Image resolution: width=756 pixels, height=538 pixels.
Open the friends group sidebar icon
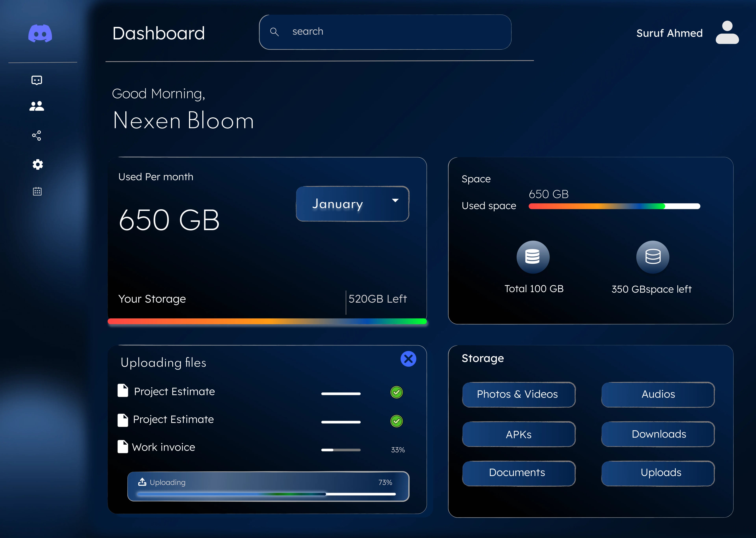[37, 106]
